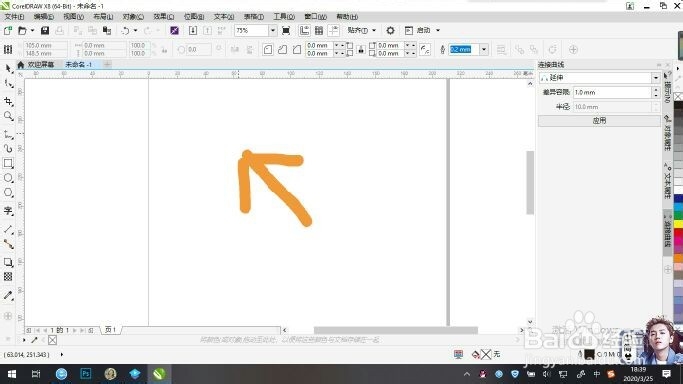Click the 页1 page tab

(111, 330)
